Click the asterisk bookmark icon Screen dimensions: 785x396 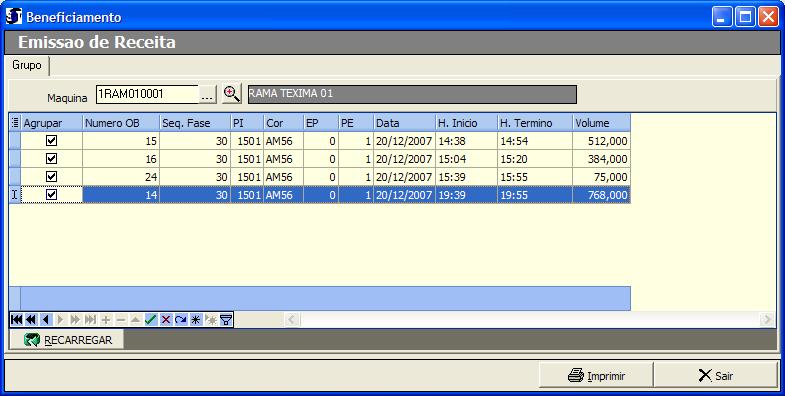[x=196, y=320]
